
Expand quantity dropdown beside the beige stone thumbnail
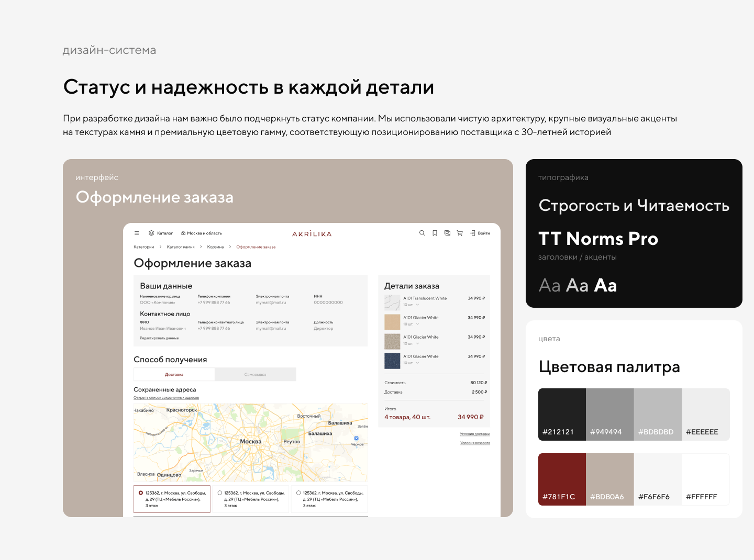coord(417,324)
